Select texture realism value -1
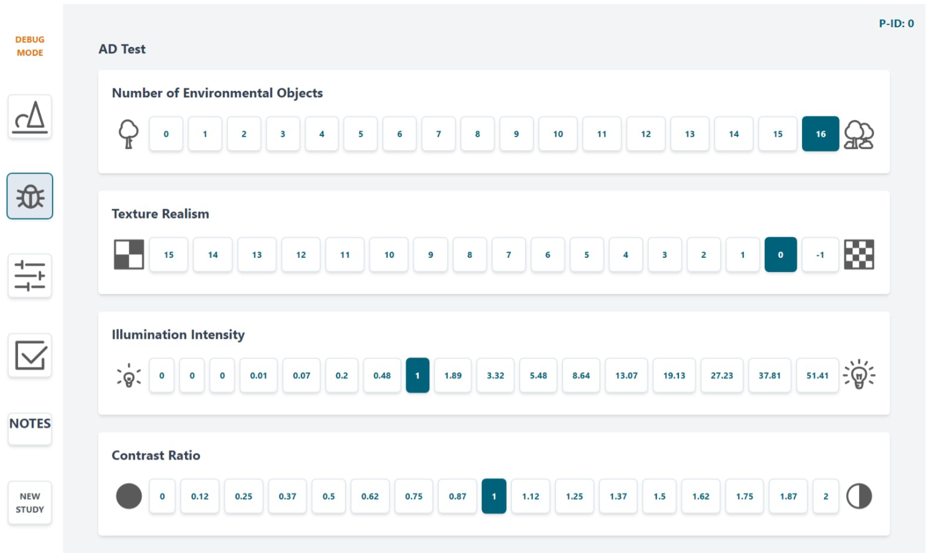 pyautogui.click(x=820, y=255)
